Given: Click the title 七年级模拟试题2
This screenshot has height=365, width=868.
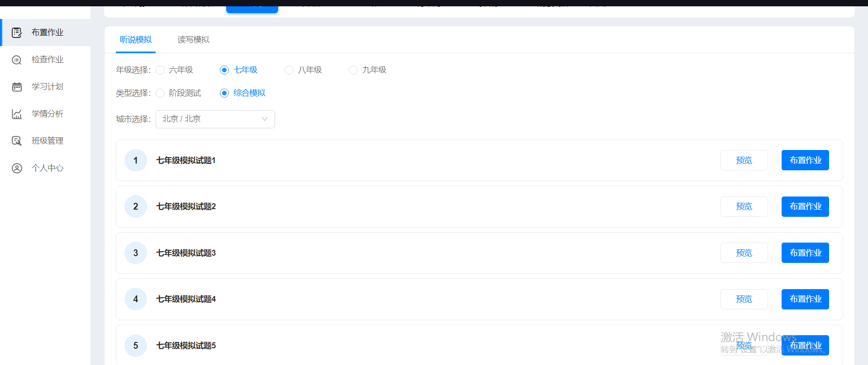Looking at the screenshot, I should coord(186,206).
